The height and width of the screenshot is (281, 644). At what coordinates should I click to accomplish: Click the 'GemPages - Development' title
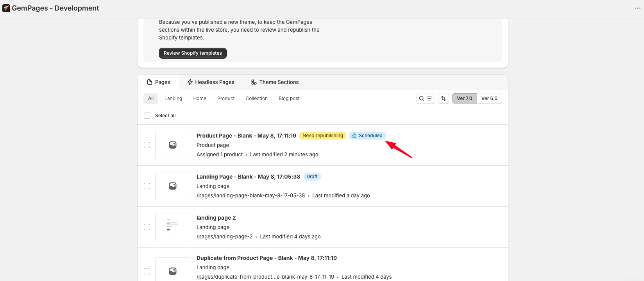pos(55,8)
